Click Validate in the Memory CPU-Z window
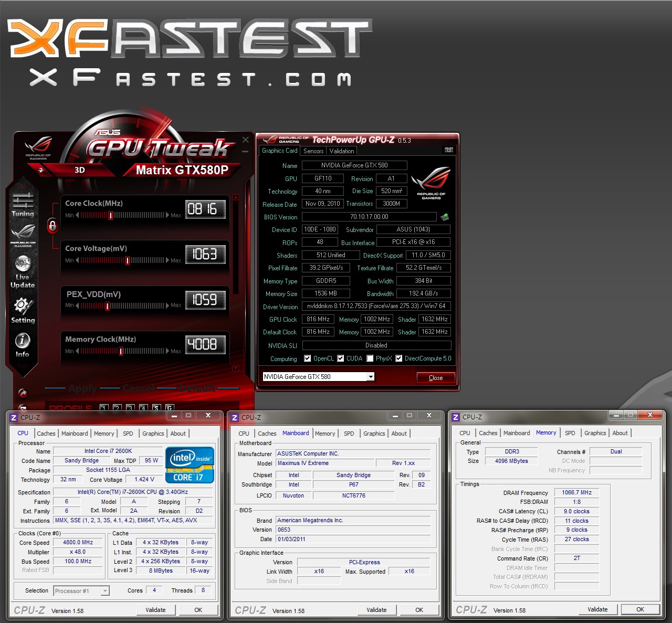The height and width of the screenshot is (623, 672). pos(597,609)
